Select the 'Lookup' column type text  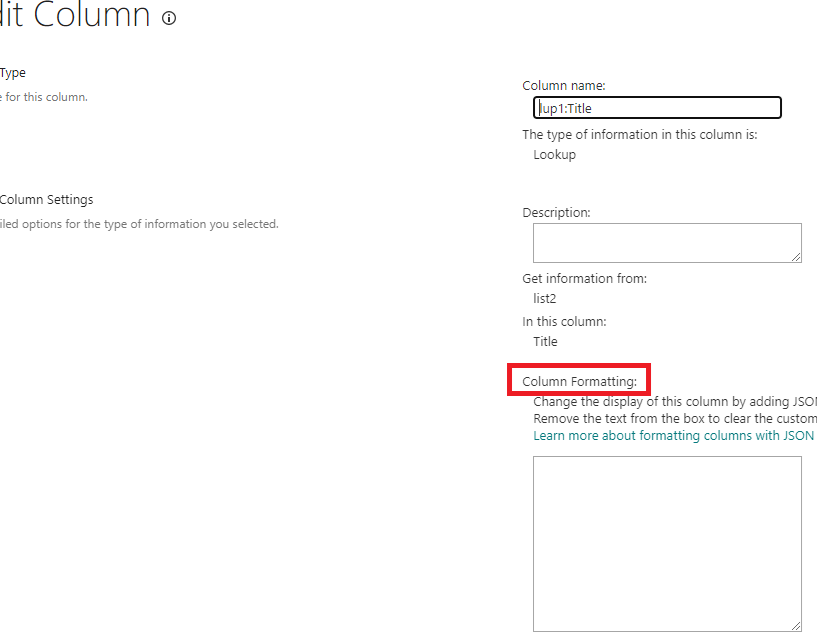pyautogui.click(x=554, y=155)
